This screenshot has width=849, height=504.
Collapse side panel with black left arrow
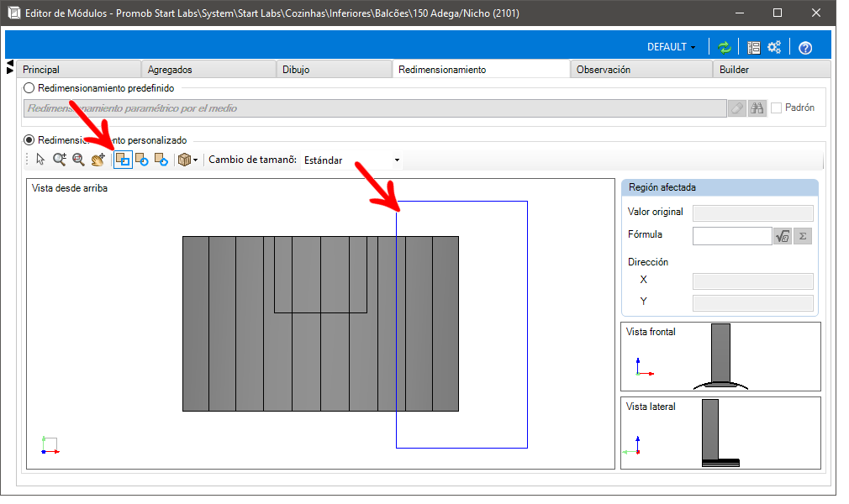10,63
